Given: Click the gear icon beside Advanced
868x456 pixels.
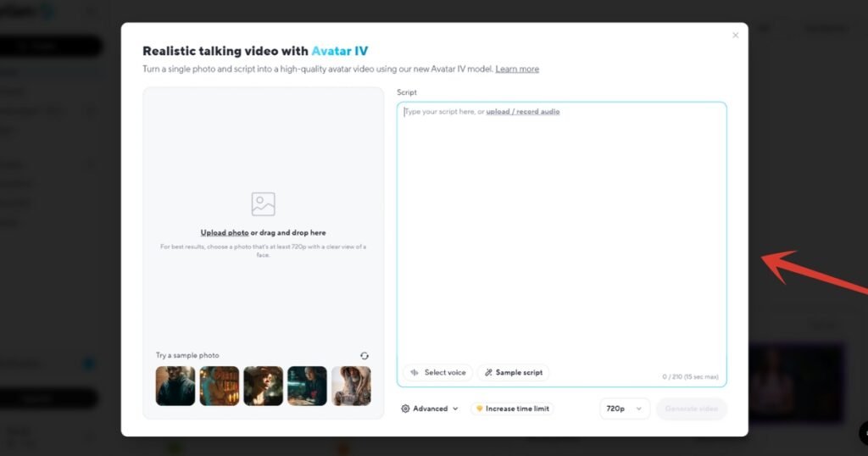Looking at the screenshot, I should pos(406,409).
